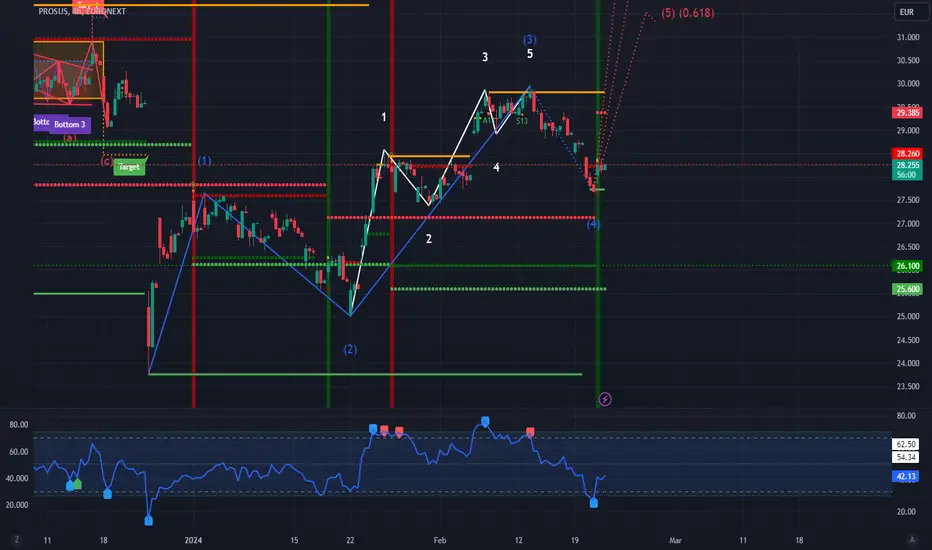Screen dimensions: 932x550
Task: Select the blue (2) wave label
Action: point(350,349)
